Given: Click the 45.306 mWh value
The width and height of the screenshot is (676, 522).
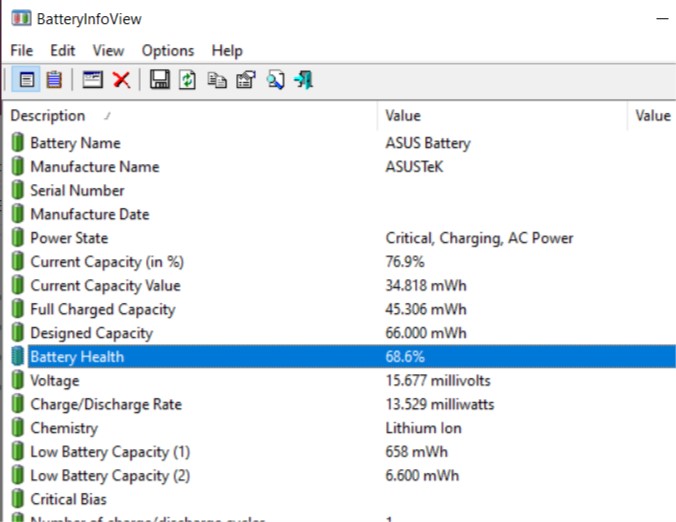Looking at the screenshot, I should coord(426,309).
